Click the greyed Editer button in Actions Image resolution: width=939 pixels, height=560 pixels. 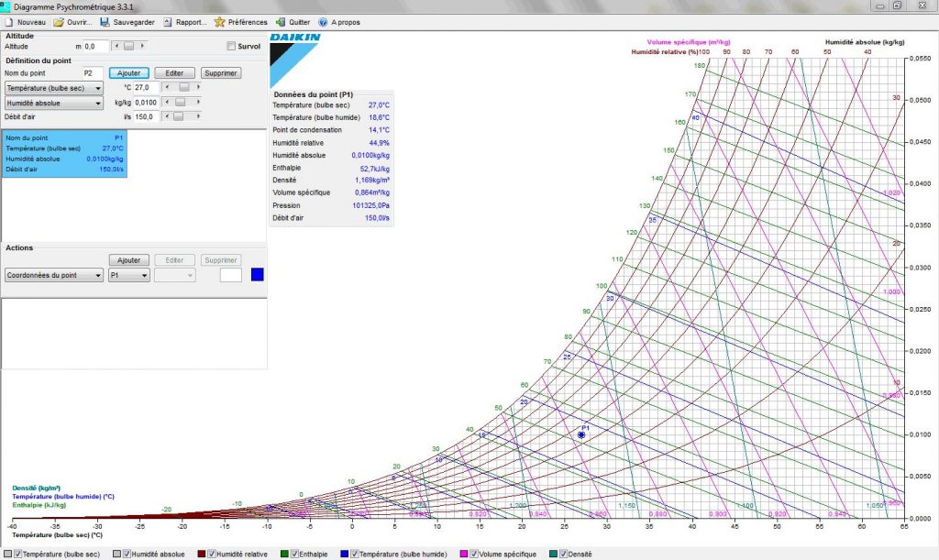pyautogui.click(x=174, y=260)
